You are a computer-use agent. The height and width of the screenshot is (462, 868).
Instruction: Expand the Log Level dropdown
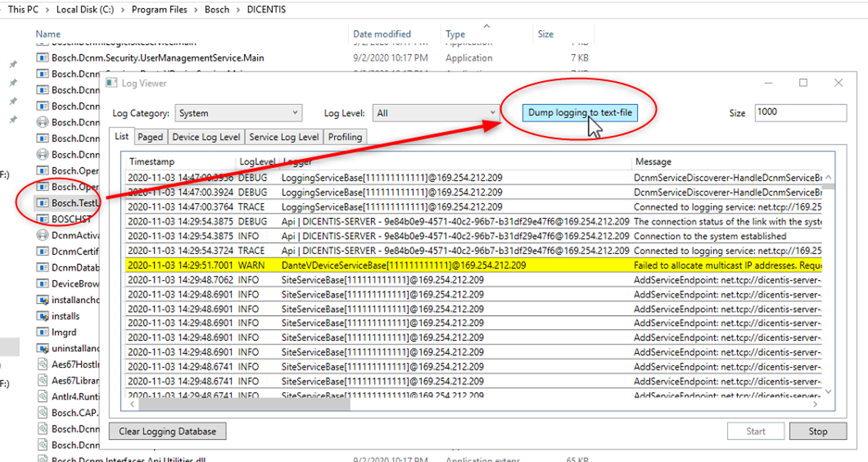435,113
